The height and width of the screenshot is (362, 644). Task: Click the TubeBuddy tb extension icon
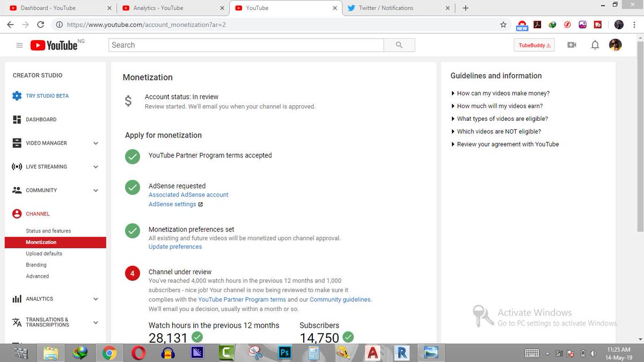coord(598,25)
